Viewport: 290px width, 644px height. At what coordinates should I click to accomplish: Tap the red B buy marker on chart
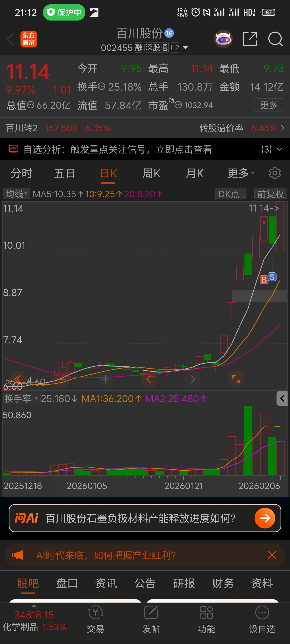point(264,280)
